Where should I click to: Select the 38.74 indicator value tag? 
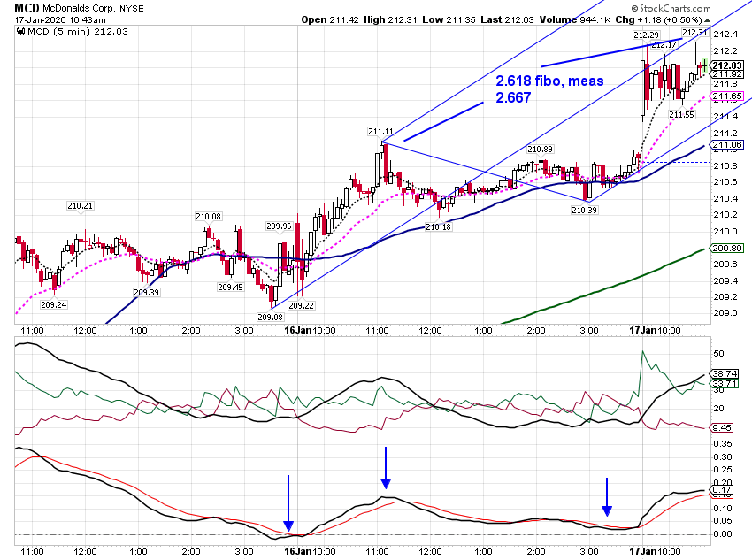pos(725,373)
